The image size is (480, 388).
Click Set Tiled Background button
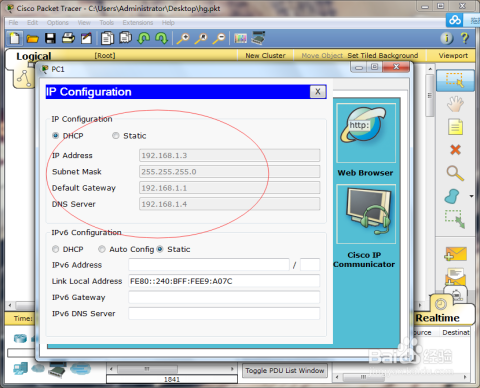[x=383, y=56]
